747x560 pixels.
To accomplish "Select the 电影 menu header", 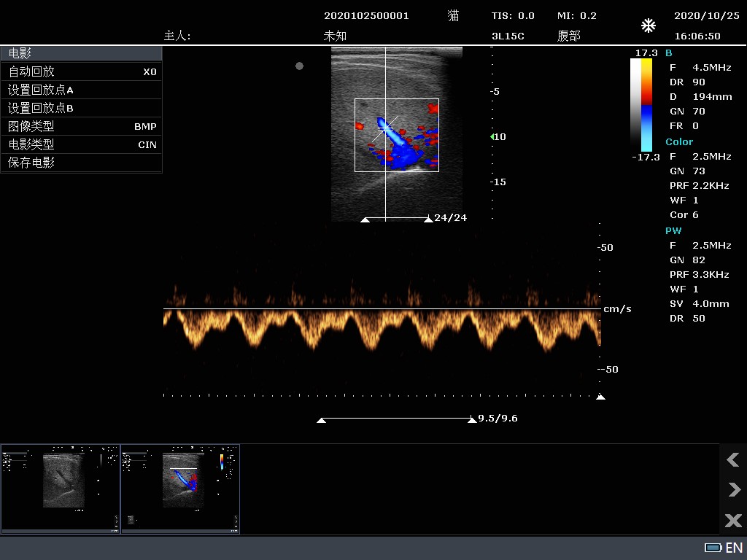I will click(x=82, y=52).
